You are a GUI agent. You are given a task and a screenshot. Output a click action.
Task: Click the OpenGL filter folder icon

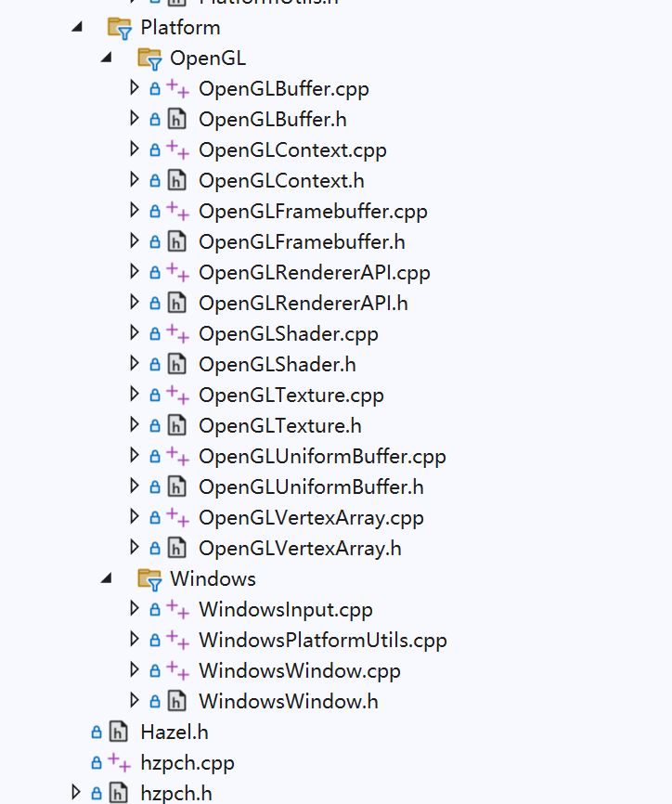tap(149, 59)
